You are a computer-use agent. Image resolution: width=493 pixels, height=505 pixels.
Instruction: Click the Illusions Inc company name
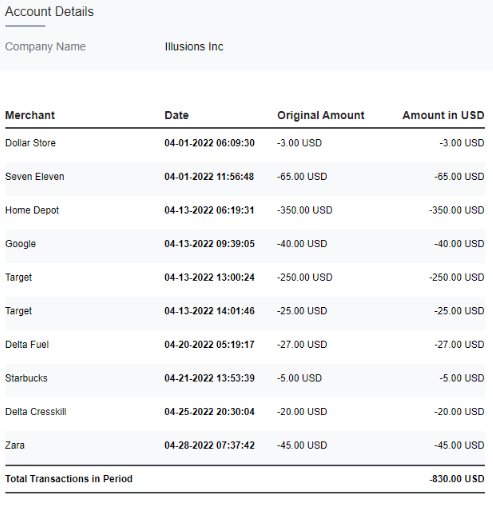(194, 47)
